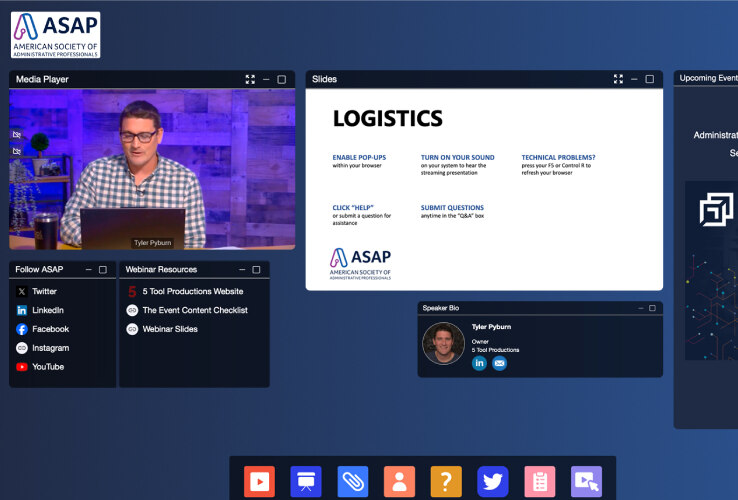The height and width of the screenshot is (500, 738).
Task: Minimize the Webinar Resources panel
Action: pos(242,269)
